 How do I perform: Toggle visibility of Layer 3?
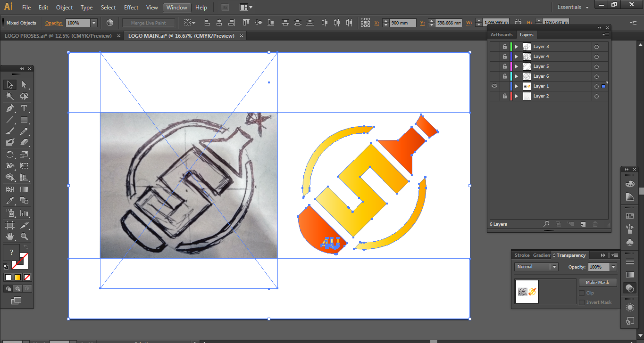click(494, 47)
